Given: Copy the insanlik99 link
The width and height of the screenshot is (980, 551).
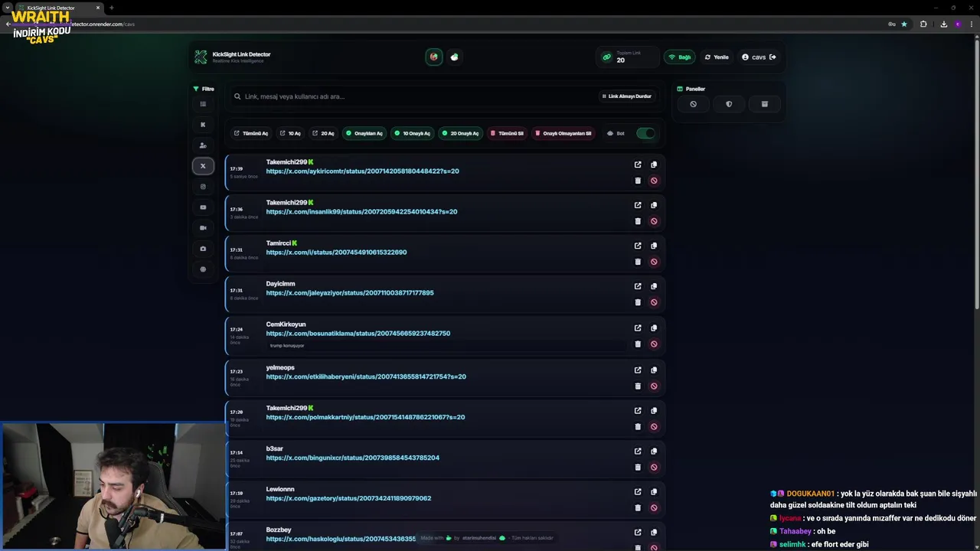Looking at the screenshot, I should pos(654,205).
